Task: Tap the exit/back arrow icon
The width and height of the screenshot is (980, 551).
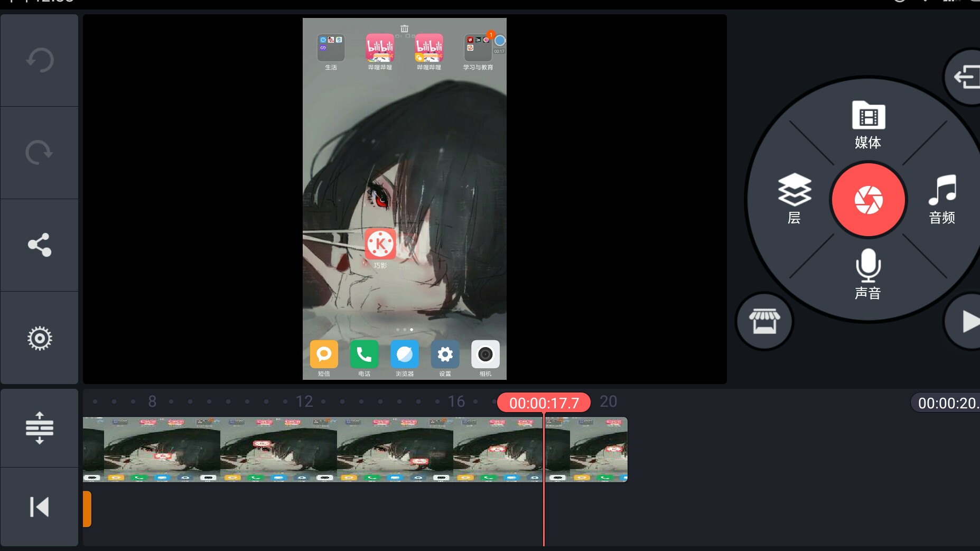Action: pyautogui.click(x=966, y=77)
